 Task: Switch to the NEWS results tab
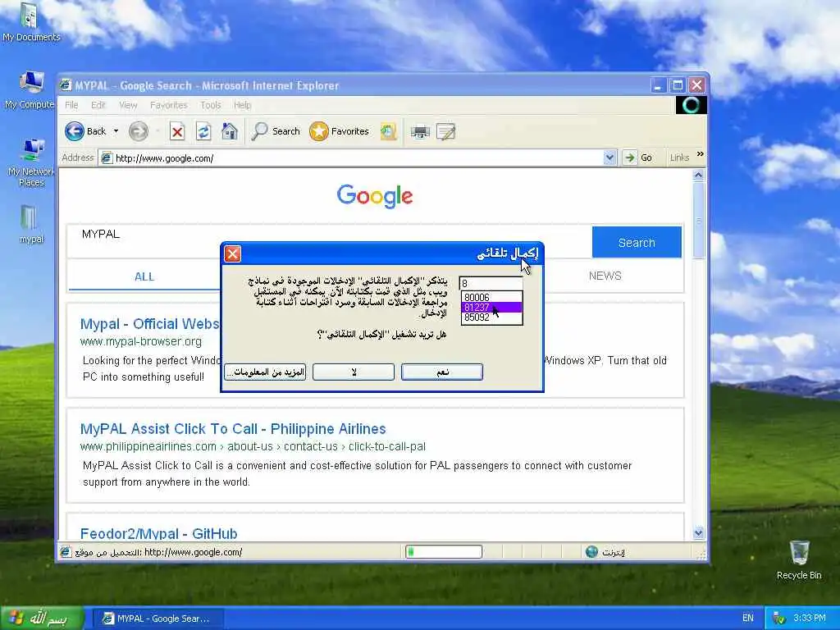pos(605,276)
